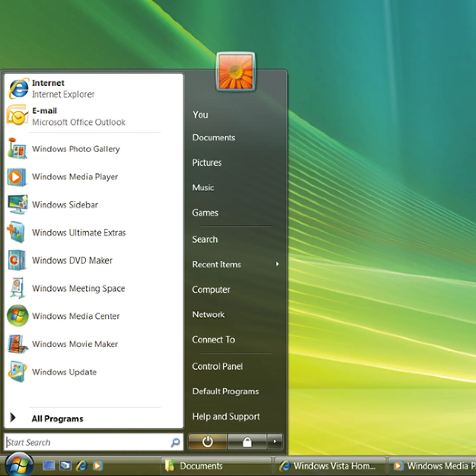Viewport: 476px width, 476px height.
Task: Switch to Windows Vista Home taskbar window
Action: click(x=330, y=466)
